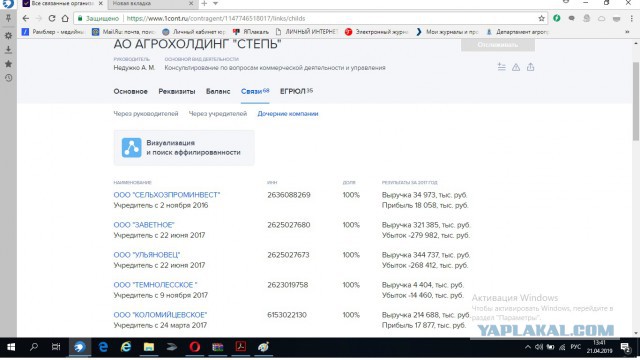Reload the page with the refresh icon

tap(52, 18)
